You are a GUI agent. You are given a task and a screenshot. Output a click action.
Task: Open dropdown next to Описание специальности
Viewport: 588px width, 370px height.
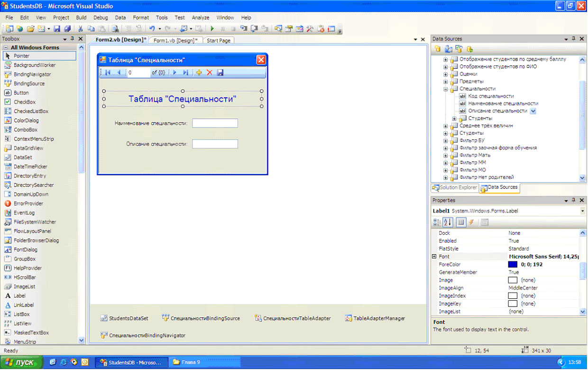pyautogui.click(x=533, y=111)
